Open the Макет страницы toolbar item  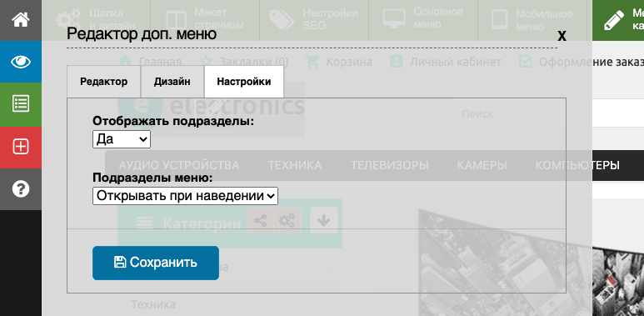pyautogui.click(x=205, y=20)
